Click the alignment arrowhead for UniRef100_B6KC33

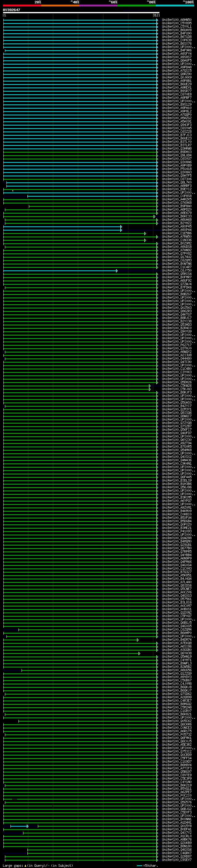[155, 217]
